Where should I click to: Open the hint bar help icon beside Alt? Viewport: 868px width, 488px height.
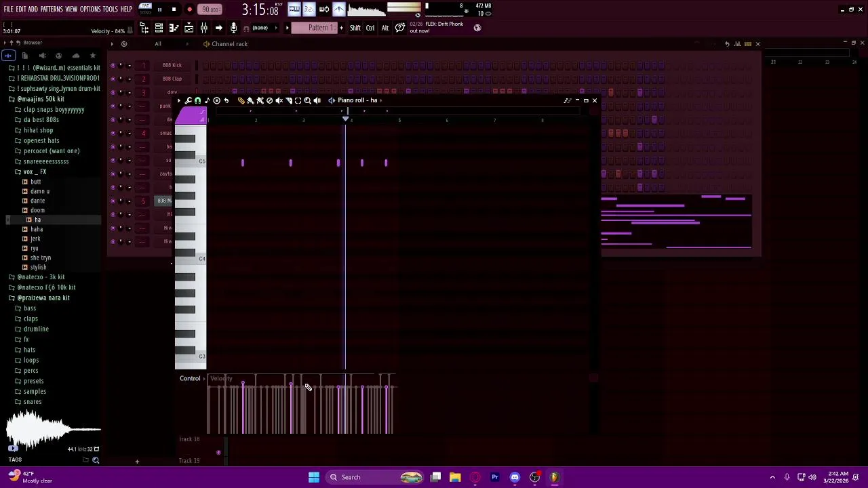click(x=400, y=28)
